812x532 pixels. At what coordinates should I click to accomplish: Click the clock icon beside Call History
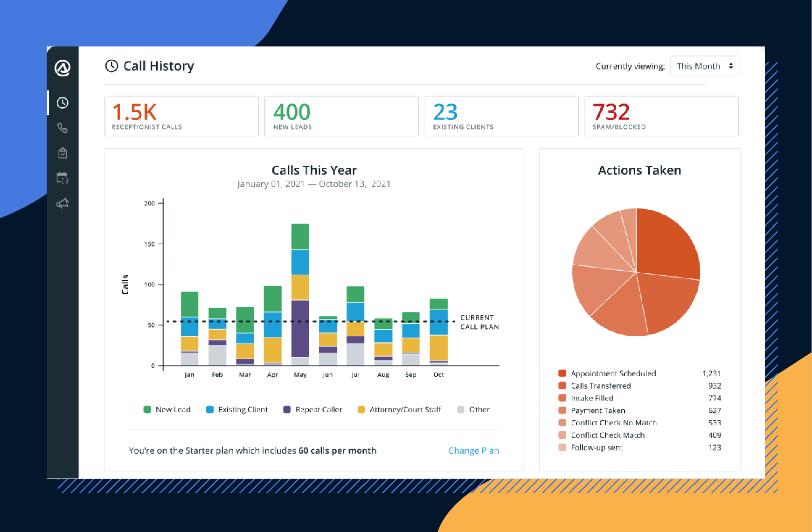[x=111, y=66]
